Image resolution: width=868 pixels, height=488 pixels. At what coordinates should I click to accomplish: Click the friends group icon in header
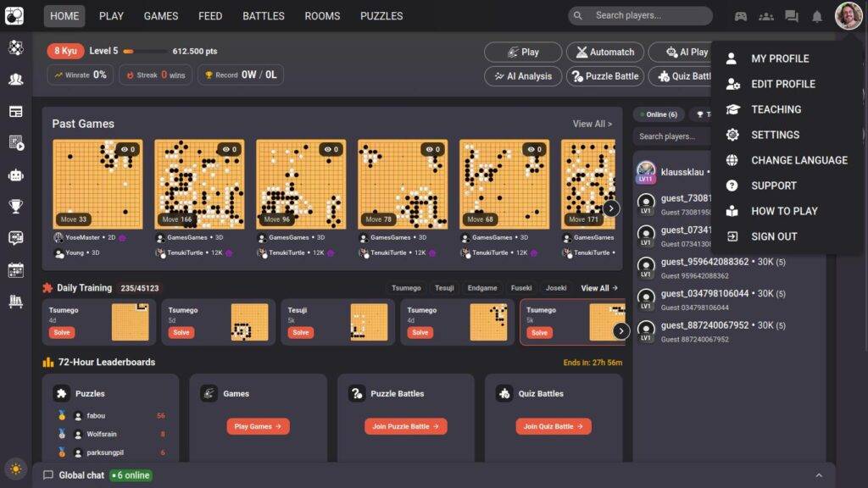(x=765, y=16)
